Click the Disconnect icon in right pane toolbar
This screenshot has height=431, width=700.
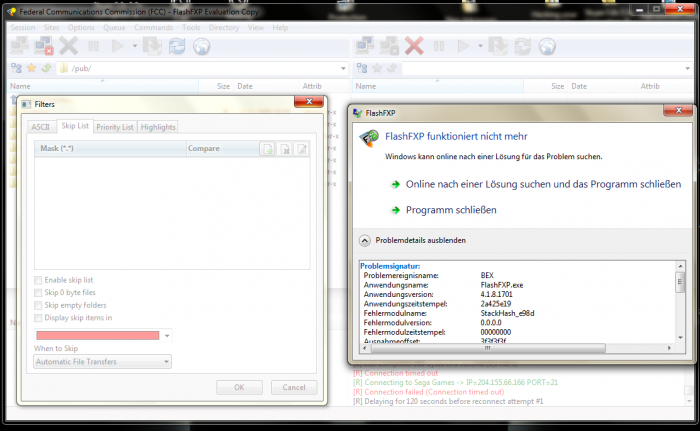pyautogui.click(x=389, y=46)
